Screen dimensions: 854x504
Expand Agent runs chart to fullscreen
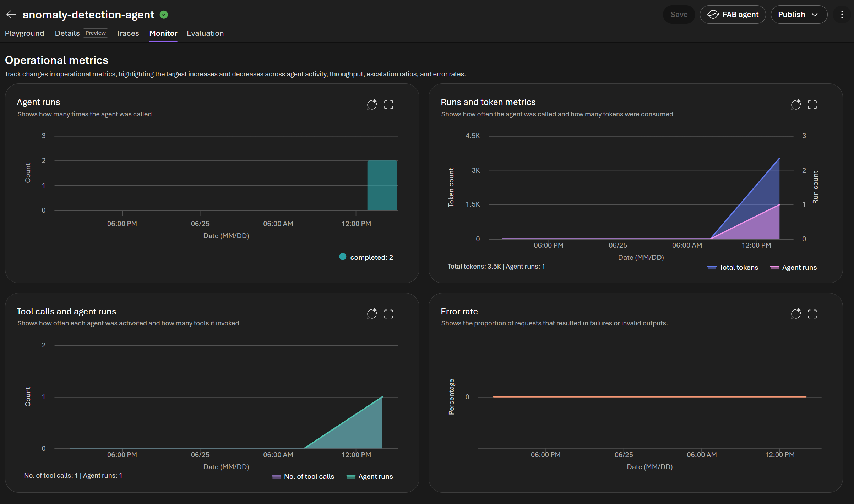pyautogui.click(x=388, y=104)
